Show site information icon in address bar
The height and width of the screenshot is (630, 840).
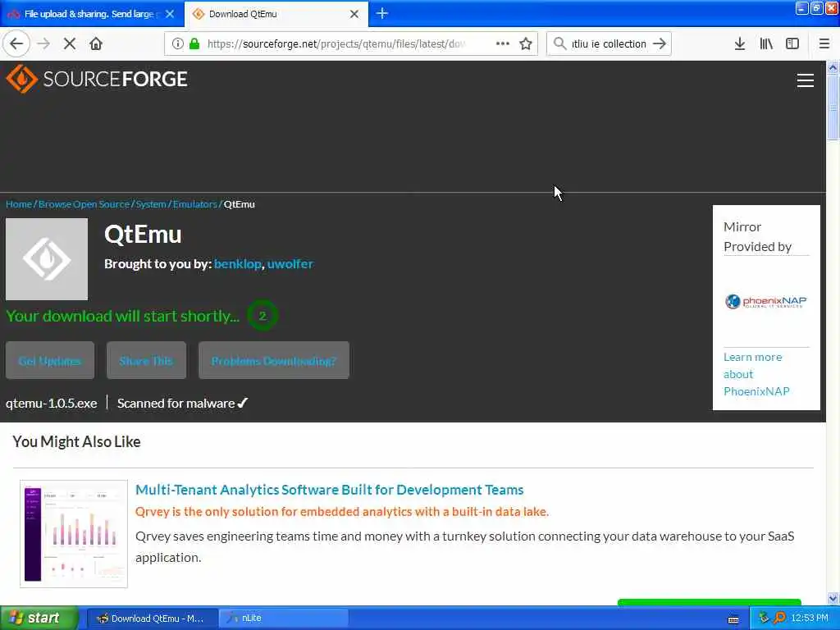tap(178, 43)
